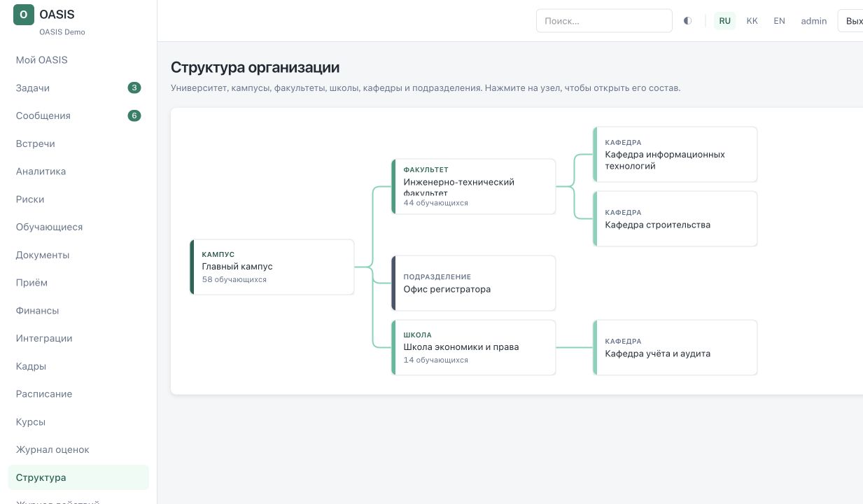Open Финансы in the sidebar
This screenshot has width=863, height=504.
click(x=78, y=311)
